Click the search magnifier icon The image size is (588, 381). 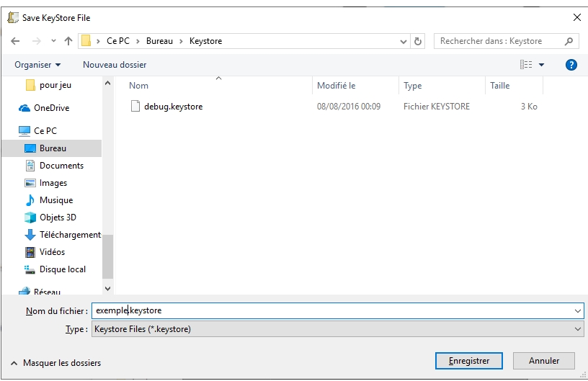click(x=569, y=41)
